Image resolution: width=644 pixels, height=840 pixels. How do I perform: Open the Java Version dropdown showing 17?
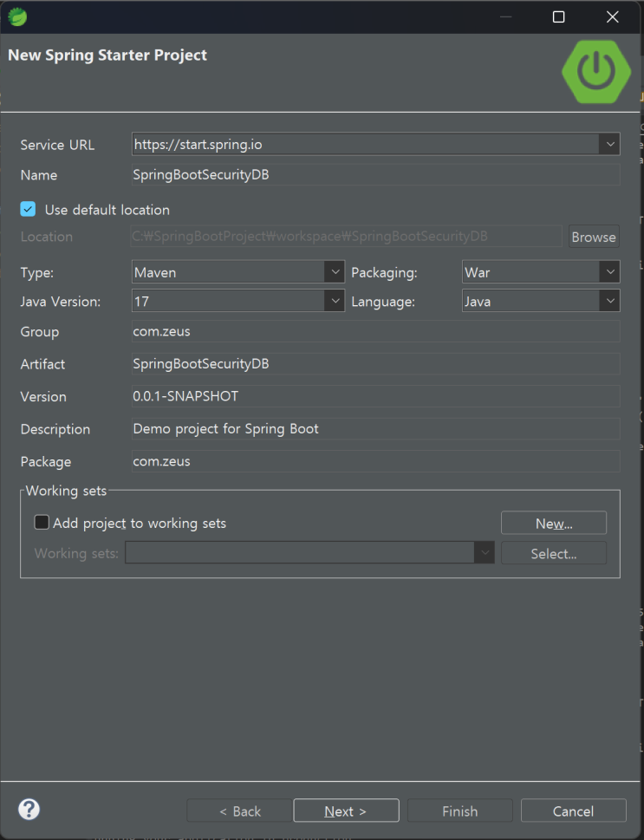click(237, 301)
